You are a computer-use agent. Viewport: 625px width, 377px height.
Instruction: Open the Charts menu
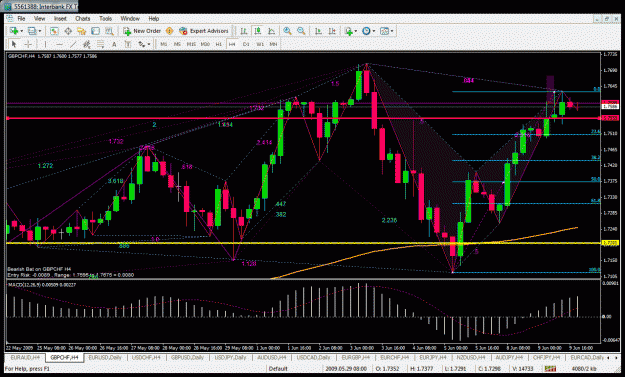83,18
